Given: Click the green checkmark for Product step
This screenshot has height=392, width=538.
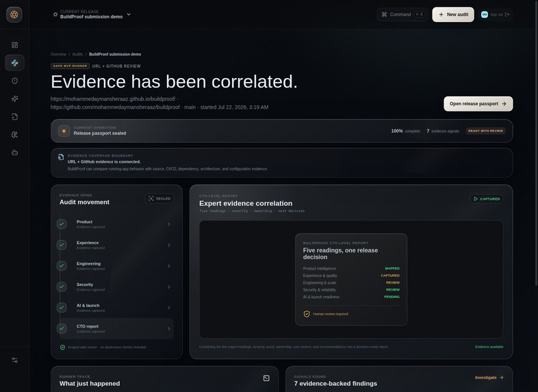Looking at the screenshot, I should pyautogui.click(x=62, y=224).
